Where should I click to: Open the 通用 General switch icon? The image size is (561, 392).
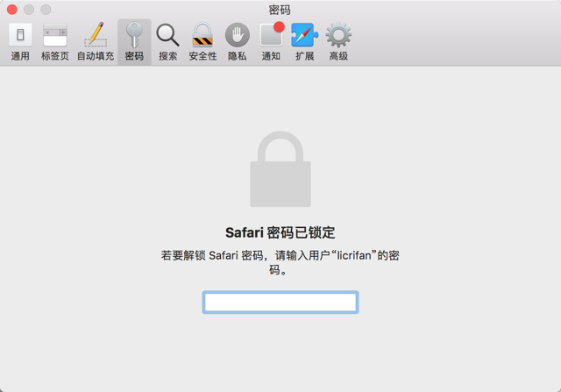point(20,35)
